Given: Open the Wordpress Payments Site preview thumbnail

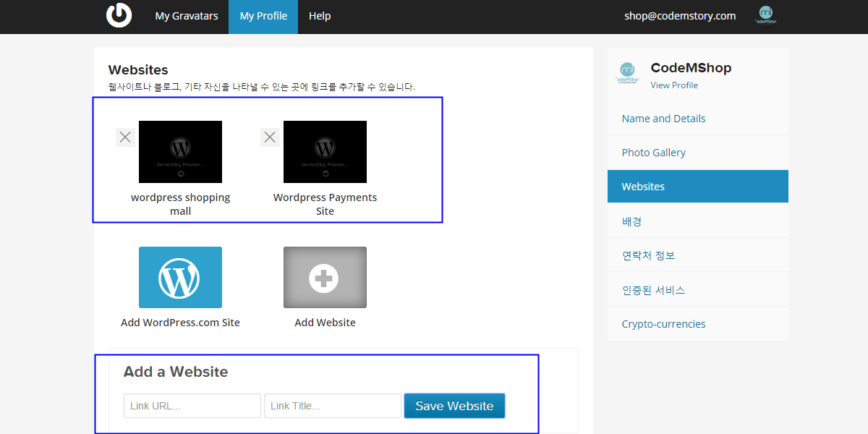Looking at the screenshot, I should coord(325,152).
